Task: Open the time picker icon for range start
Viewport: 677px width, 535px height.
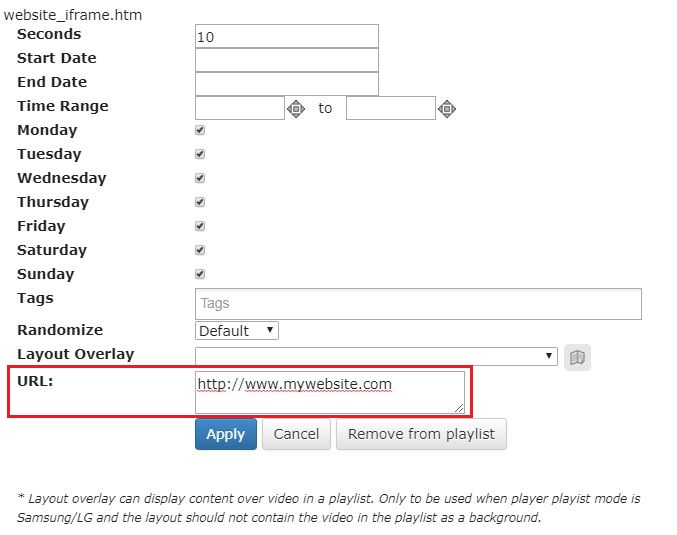Action: (296, 109)
